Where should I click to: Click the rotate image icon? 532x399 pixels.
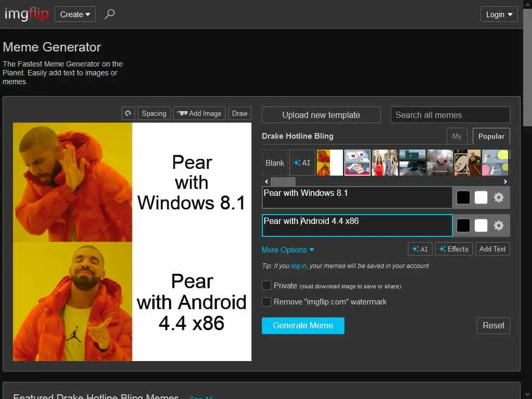click(128, 113)
